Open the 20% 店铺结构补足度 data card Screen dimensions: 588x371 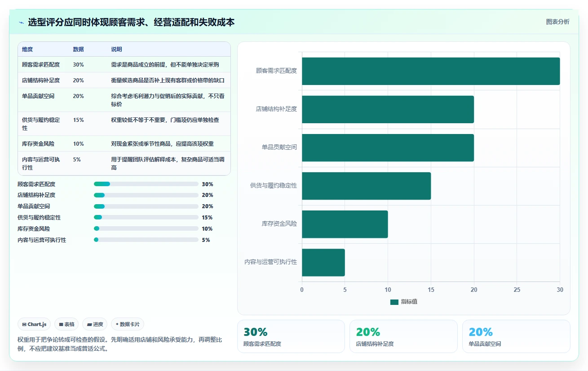point(403,336)
